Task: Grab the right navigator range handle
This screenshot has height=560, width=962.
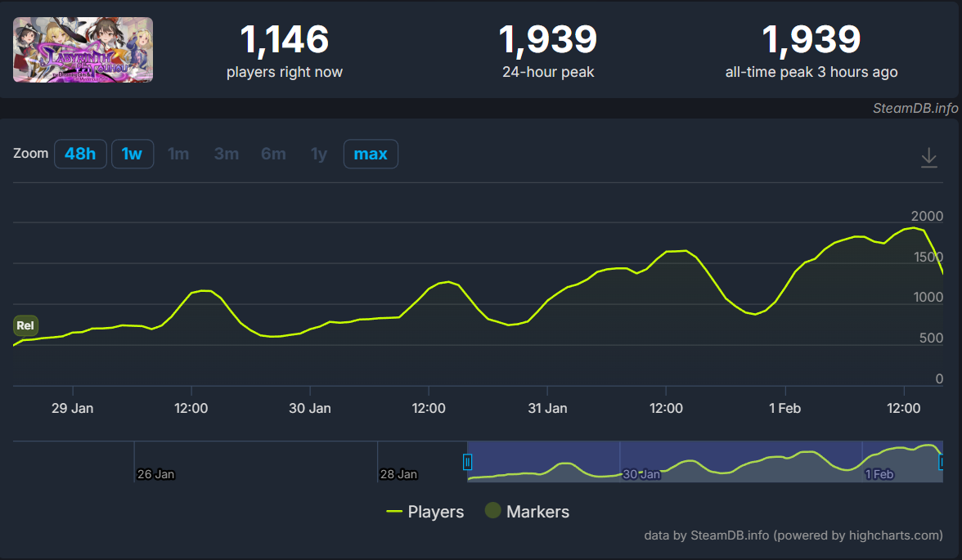Action: [942, 462]
